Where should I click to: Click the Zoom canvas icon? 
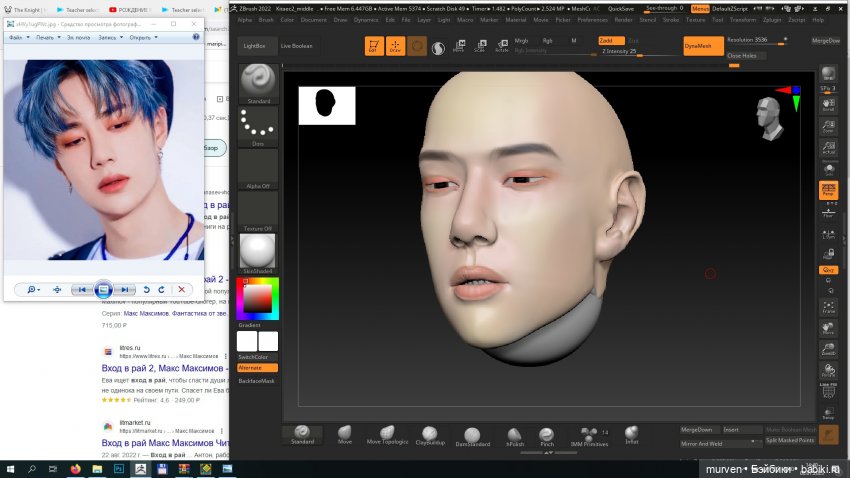(x=828, y=126)
